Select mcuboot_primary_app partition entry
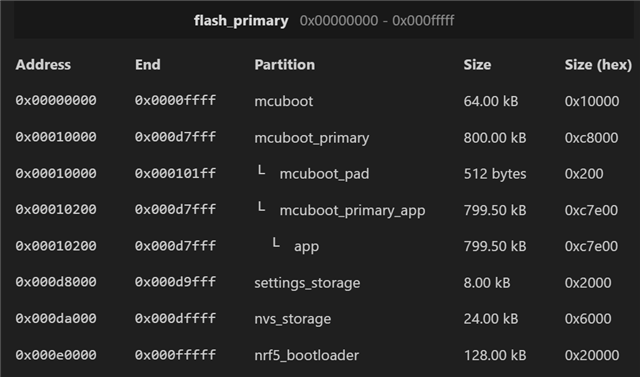Viewport: 640px width, 377px height. coord(352,211)
